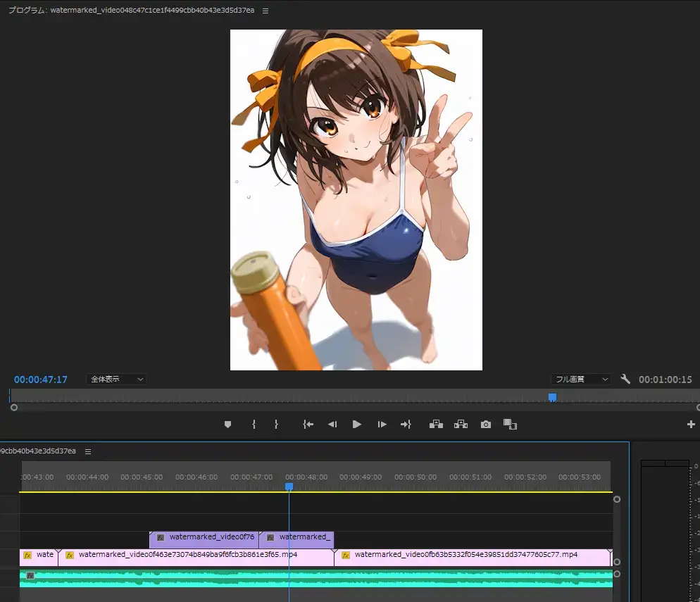Open monitor settings wrench icon
This screenshot has height=602, width=700.
click(x=625, y=379)
